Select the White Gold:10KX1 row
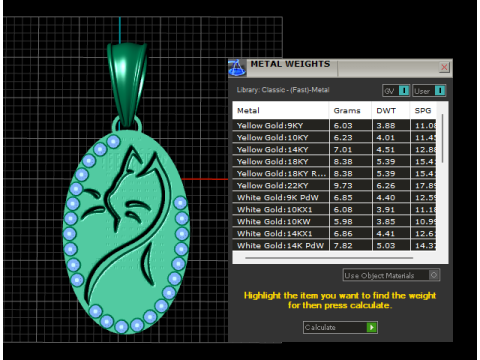The height and width of the screenshot is (360, 480). click(334, 210)
